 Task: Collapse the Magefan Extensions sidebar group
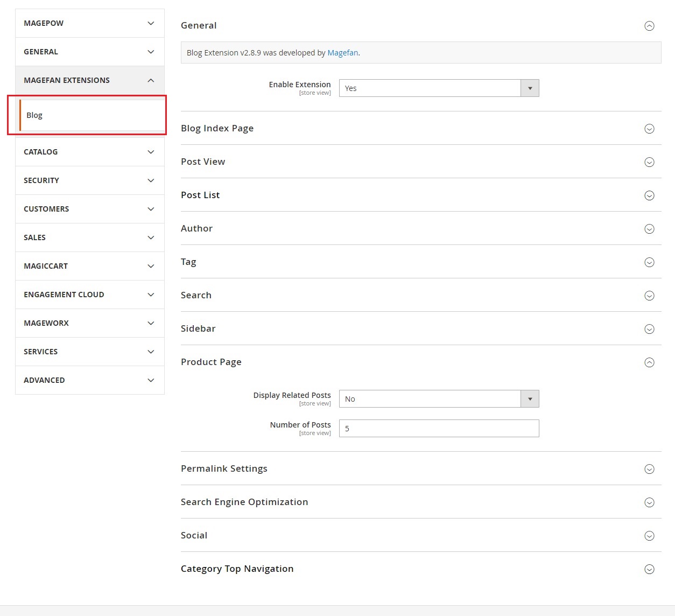(89, 80)
